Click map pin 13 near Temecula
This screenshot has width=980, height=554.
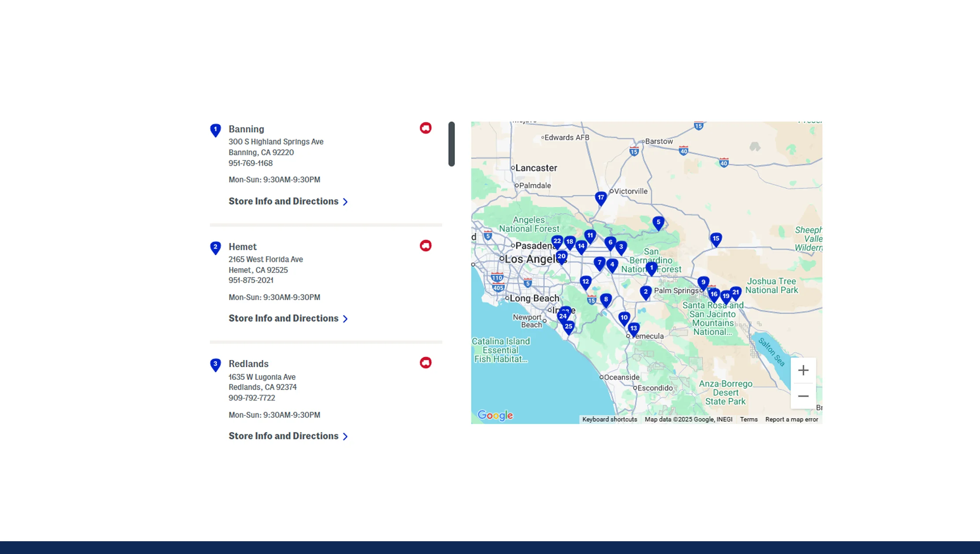coord(633,328)
